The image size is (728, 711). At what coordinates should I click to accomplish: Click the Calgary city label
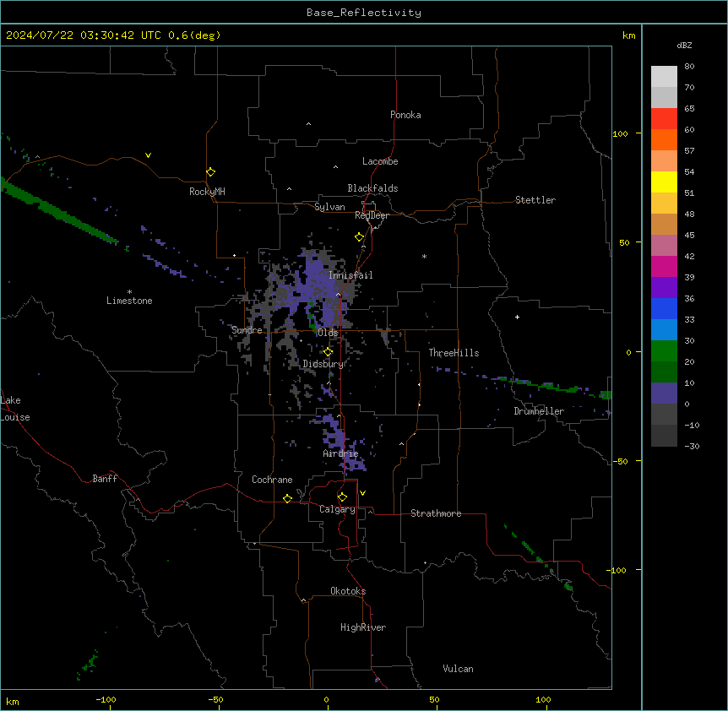(x=337, y=509)
